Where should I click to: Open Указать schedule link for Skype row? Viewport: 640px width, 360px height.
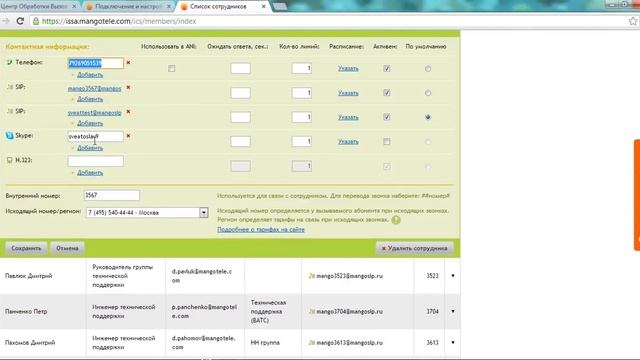click(348, 142)
